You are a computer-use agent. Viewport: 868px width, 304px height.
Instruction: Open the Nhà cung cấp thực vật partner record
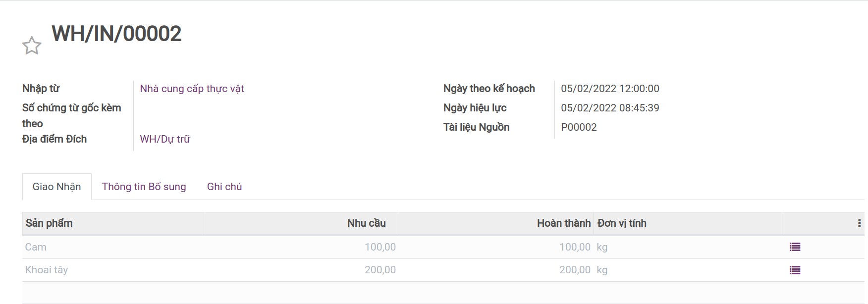192,89
